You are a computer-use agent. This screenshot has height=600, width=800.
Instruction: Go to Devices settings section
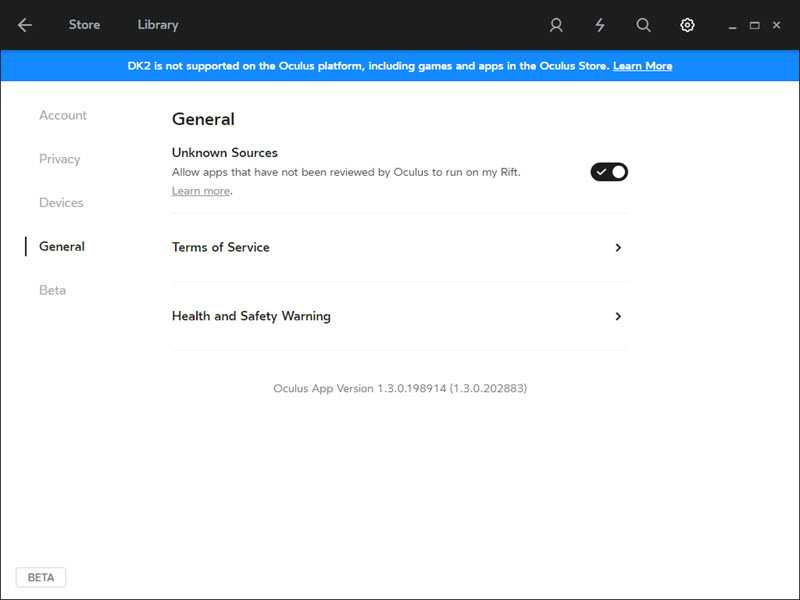click(x=61, y=203)
